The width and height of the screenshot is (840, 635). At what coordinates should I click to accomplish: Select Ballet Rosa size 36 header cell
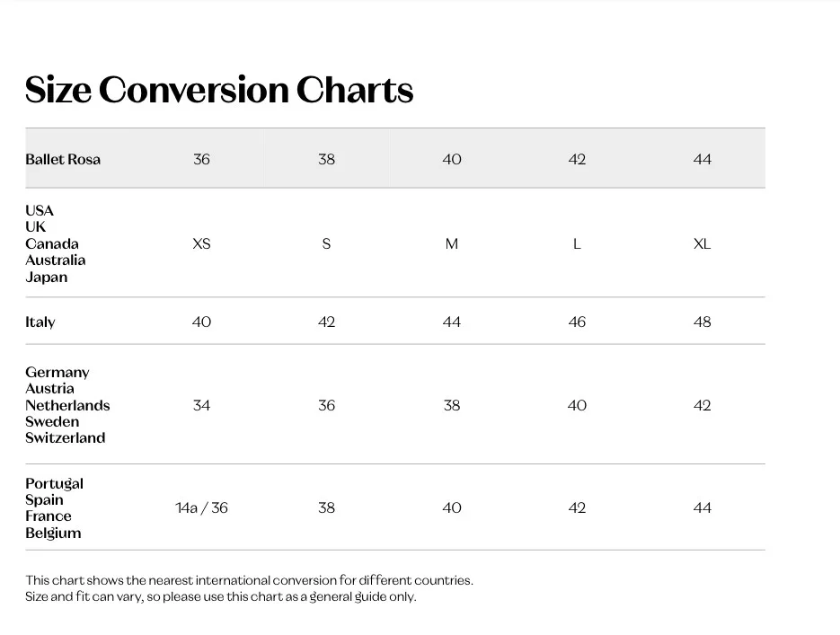click(201, 159)
